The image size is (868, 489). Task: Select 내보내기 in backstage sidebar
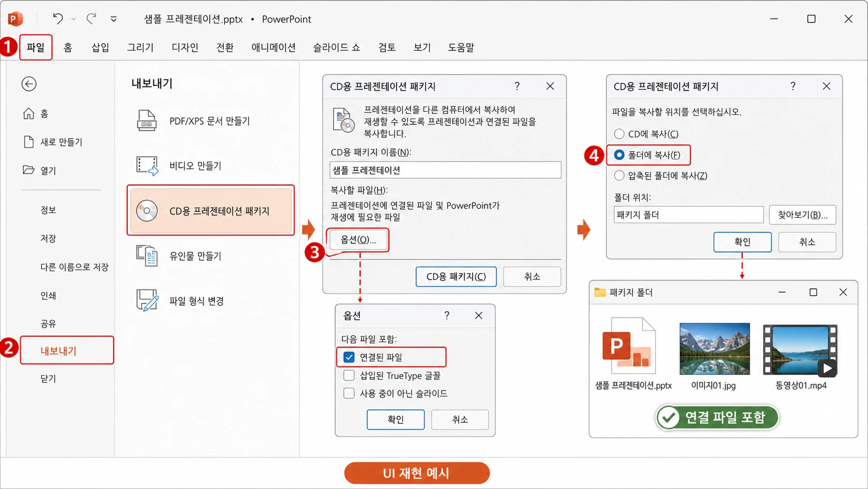click(67, 350)
